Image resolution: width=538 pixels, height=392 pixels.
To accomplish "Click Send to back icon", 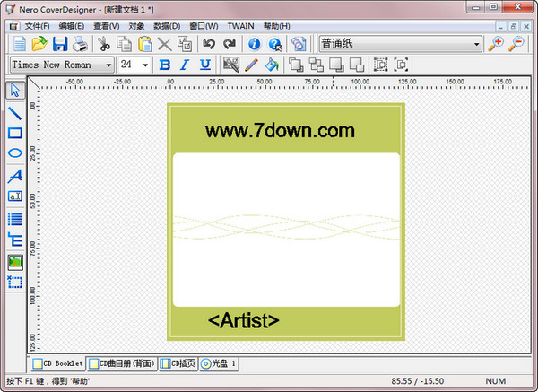I will coord(316,65).
